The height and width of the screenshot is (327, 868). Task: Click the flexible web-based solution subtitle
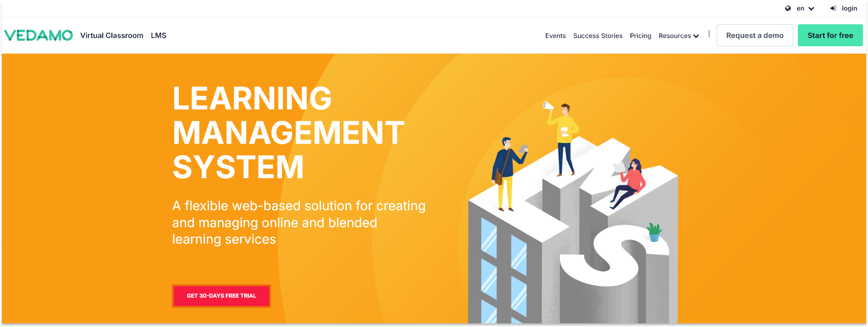pyautogui.click(x=299, y=223)
